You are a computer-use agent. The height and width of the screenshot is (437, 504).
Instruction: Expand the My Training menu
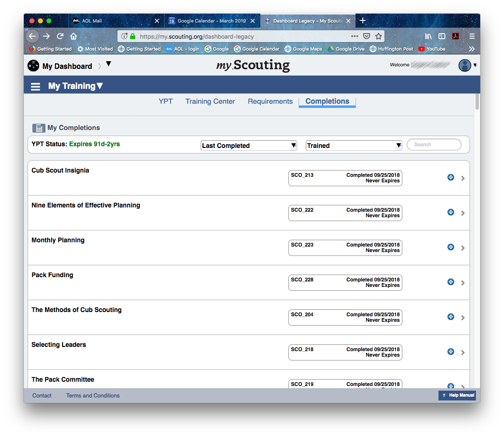point(76,86)
